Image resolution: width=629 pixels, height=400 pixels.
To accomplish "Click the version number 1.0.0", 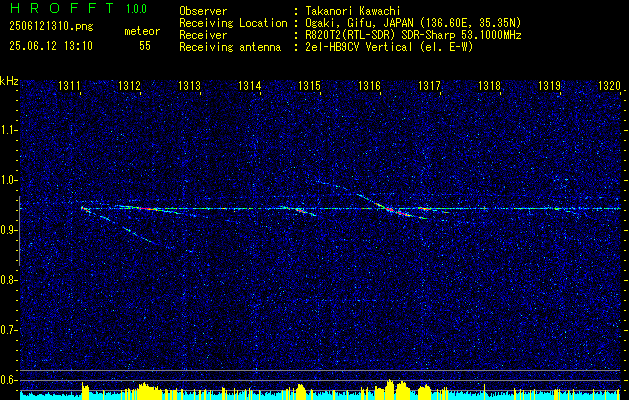I will (x=136, y=8).
